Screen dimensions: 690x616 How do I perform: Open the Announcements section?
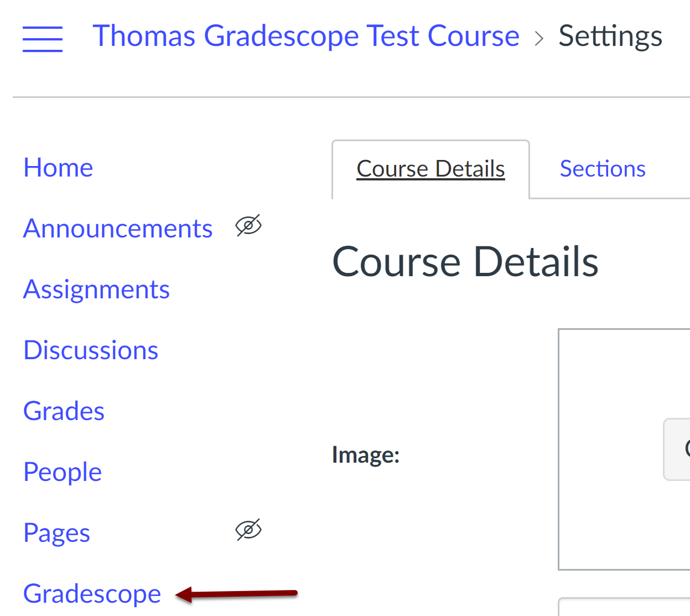[x=117, y=228]
